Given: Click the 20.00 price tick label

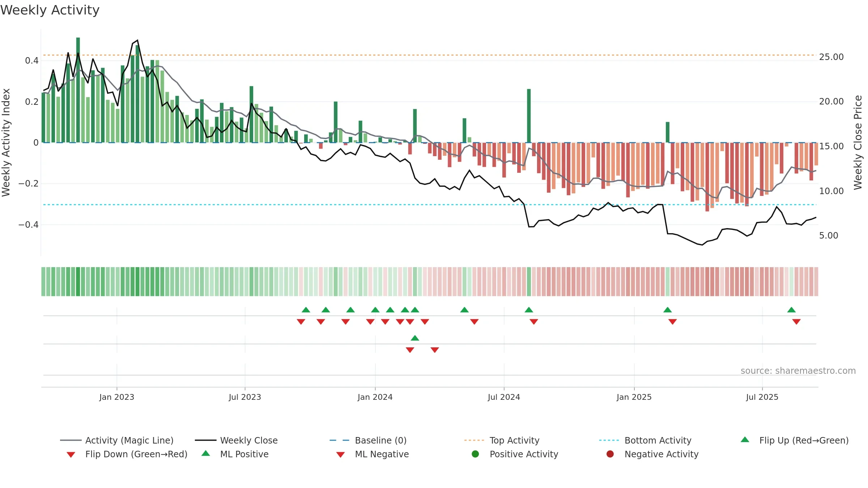Looking at the screenshot, I should click(x=831, y=102).
